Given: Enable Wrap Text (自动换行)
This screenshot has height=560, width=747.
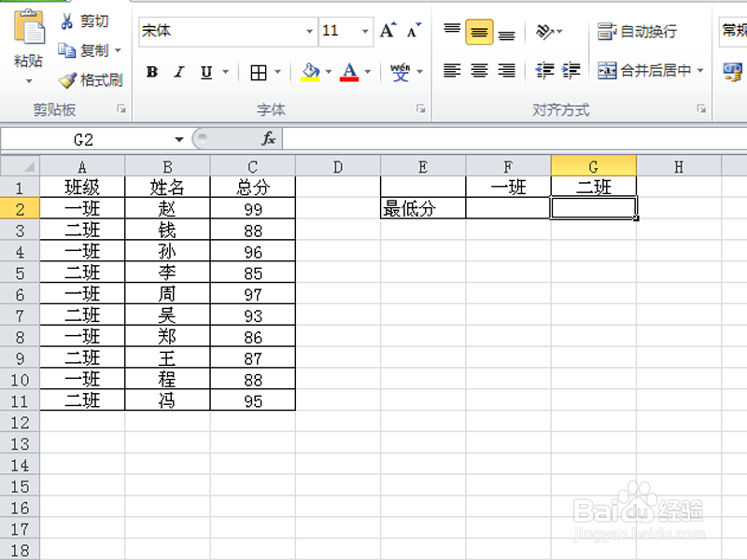Looking at the screenshot, I should point(638,32).
